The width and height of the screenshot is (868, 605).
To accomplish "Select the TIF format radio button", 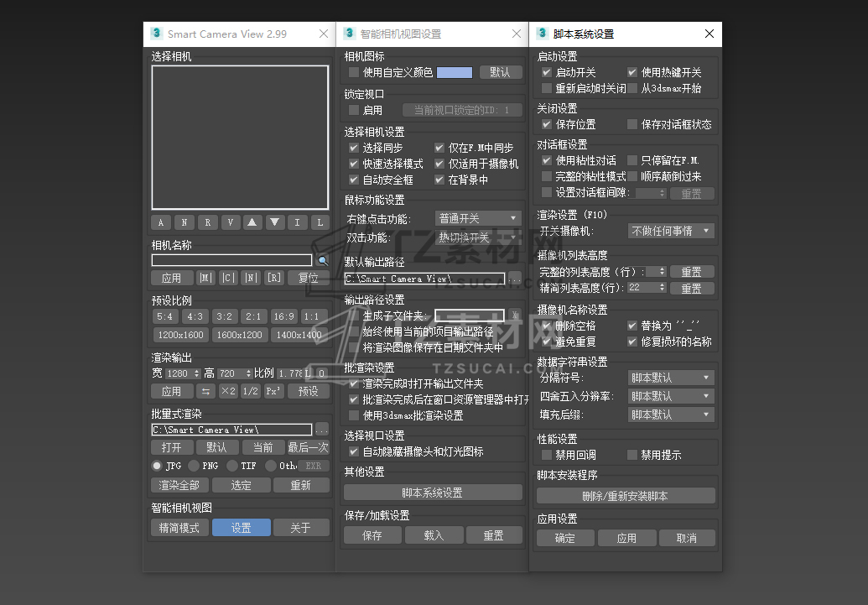I will coord(232,466).
